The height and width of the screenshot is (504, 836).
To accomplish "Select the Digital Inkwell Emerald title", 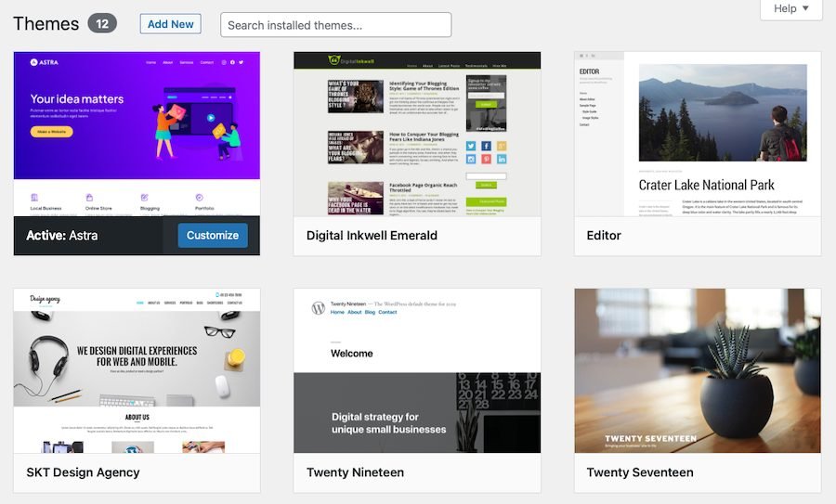I will [x=372, y=236].
